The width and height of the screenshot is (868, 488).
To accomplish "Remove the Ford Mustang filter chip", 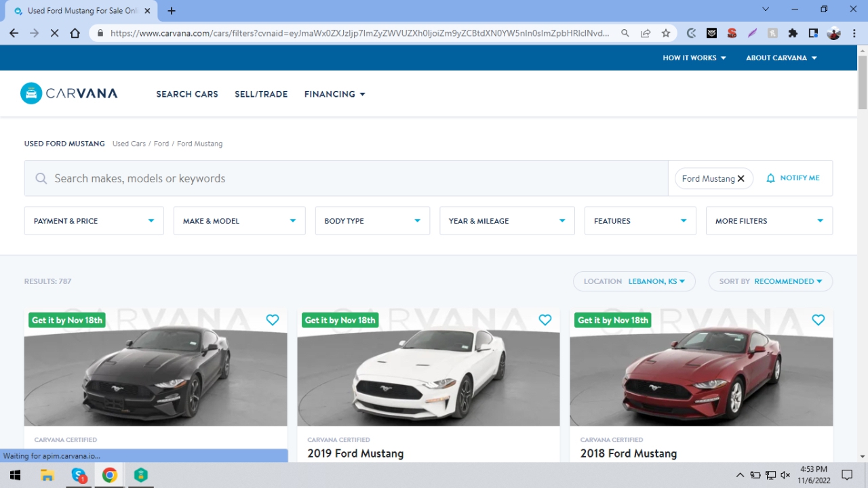I will [x=741, y=178].
